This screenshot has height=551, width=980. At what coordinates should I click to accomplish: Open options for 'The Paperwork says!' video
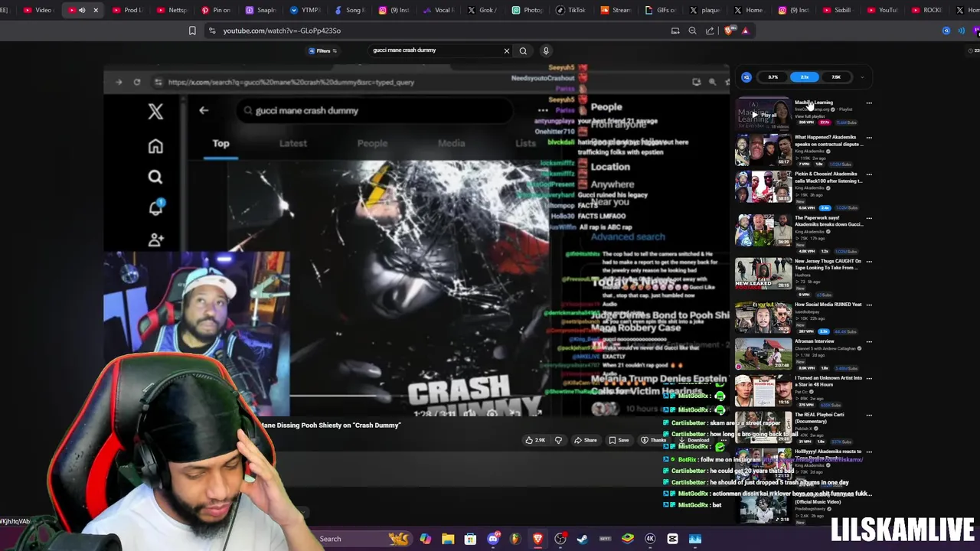pos(868,219)
